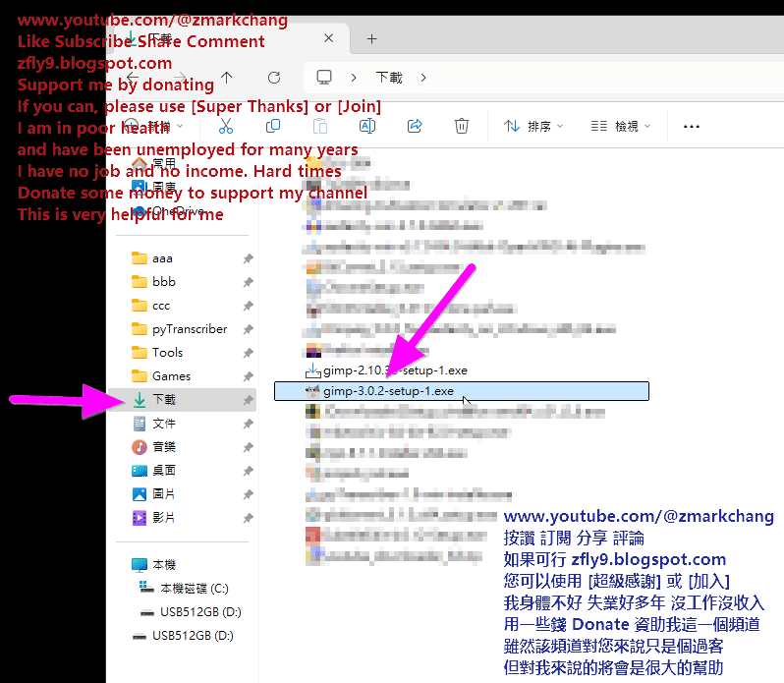Click 下載 in the address bar breadcrumb
The width and height of the screenshot is (784, 683).
(389, 78)
